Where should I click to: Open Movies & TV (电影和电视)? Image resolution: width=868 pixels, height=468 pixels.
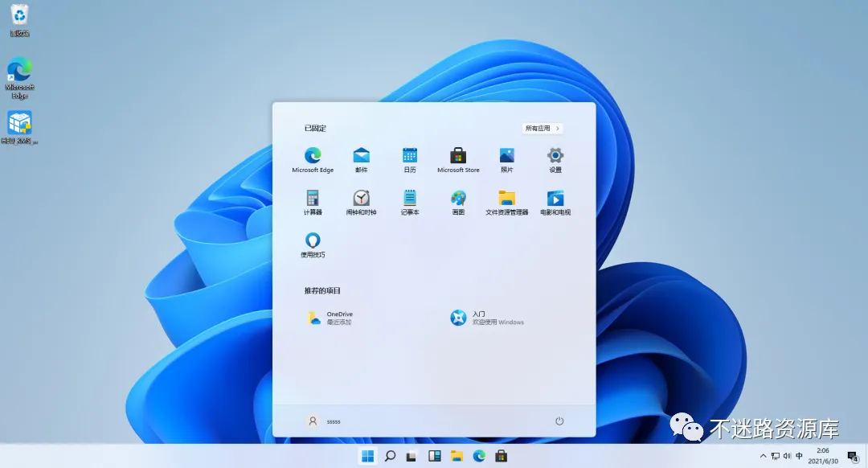[x=555, y=202]
